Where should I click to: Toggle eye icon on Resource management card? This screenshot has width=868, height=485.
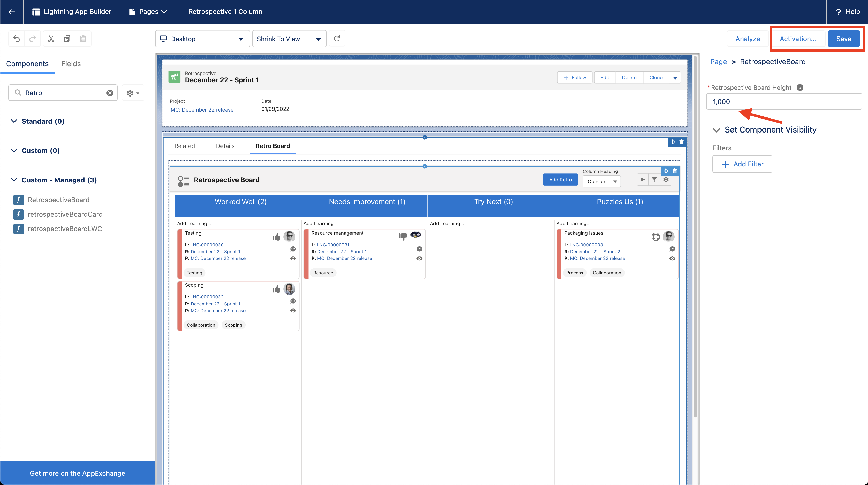[x=419, y=258]
